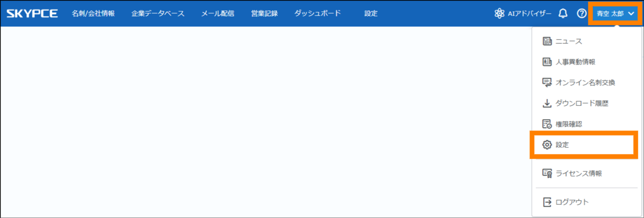Open notifications with the bell icon
The image size is (644, 218).
pyautogui.click(x=562, y=14)
